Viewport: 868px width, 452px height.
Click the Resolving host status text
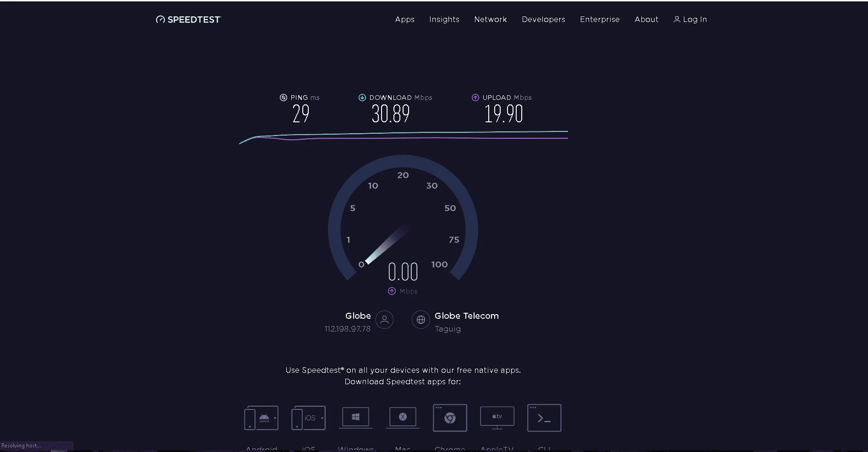pos(21,446)
